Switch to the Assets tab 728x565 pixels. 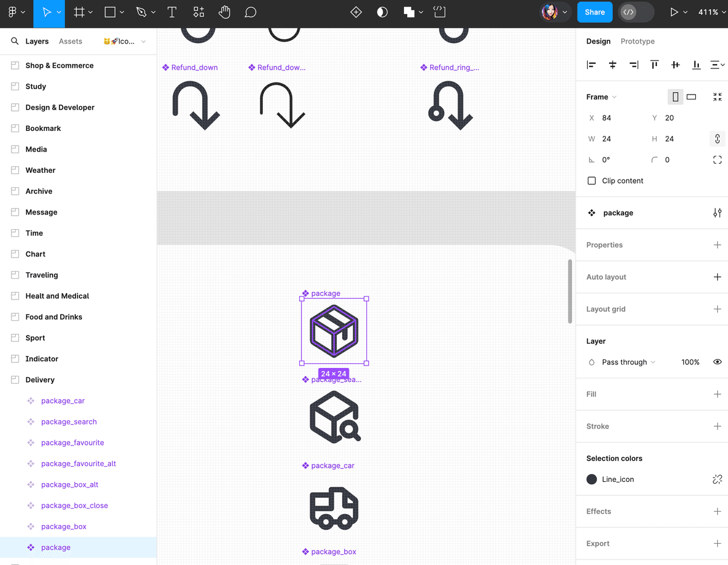[x=70, y=41]
